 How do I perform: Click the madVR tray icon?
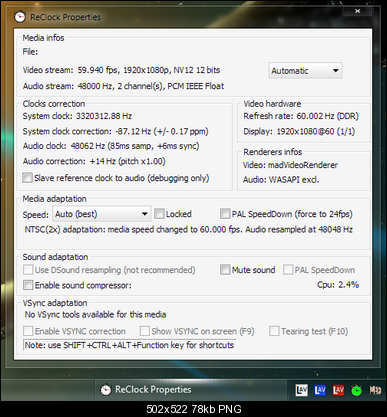(375, 390)
